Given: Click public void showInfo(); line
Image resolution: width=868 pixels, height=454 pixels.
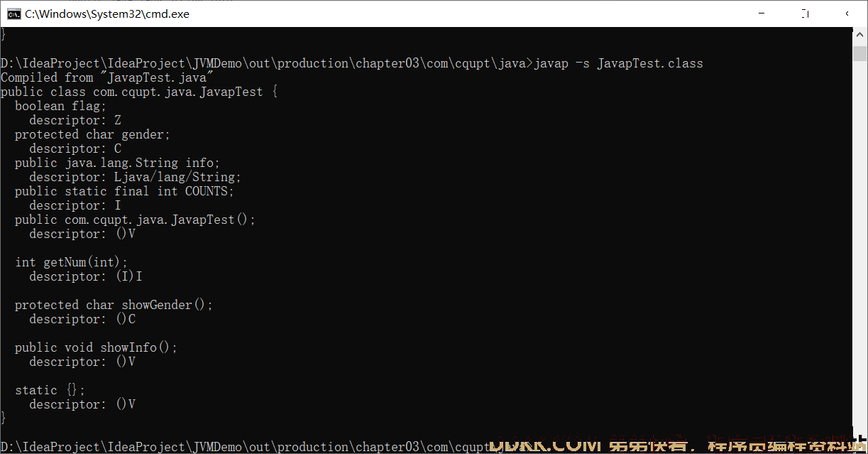Looking at the screenshot, I should point(97,347).
